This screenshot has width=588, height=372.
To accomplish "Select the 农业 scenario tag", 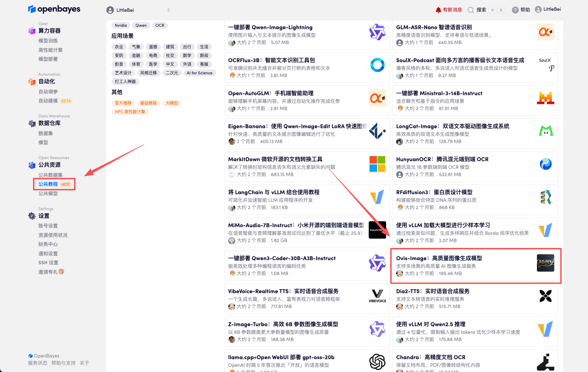I will (119, 47).
